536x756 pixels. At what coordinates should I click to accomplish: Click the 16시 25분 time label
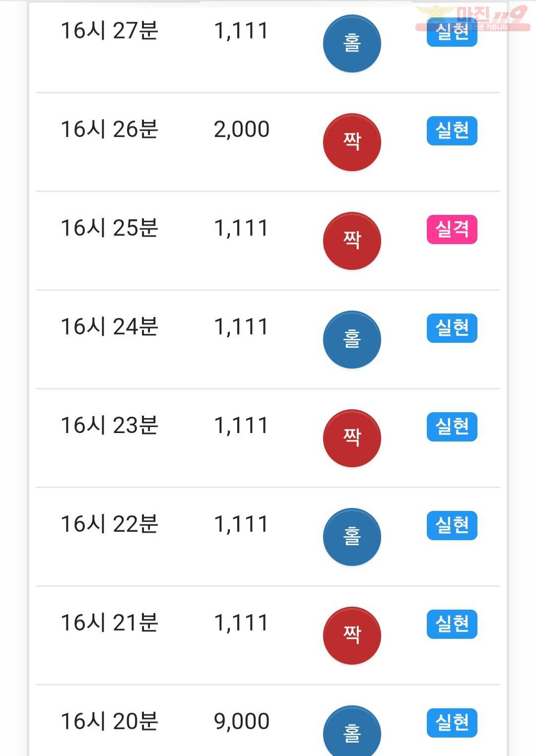(109, 228)
